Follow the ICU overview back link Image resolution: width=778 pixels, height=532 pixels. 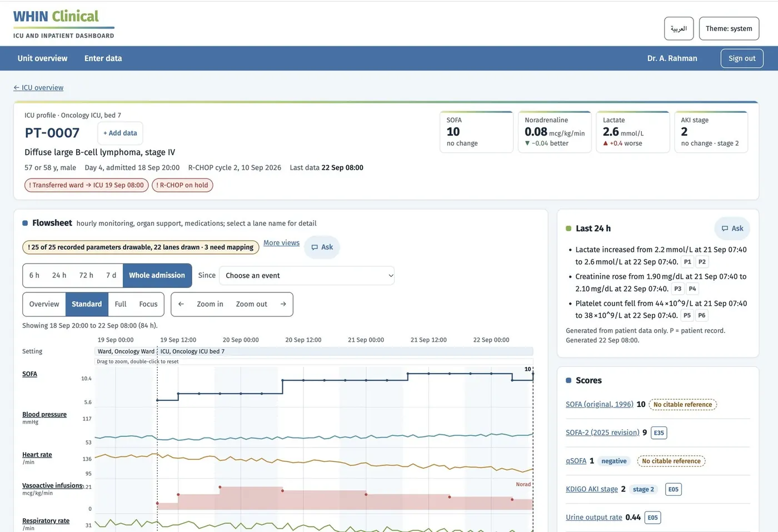coord(38,88)
